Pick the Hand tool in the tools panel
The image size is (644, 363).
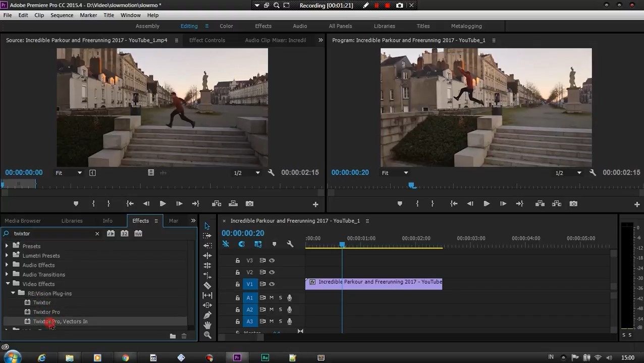click(207, 325)
